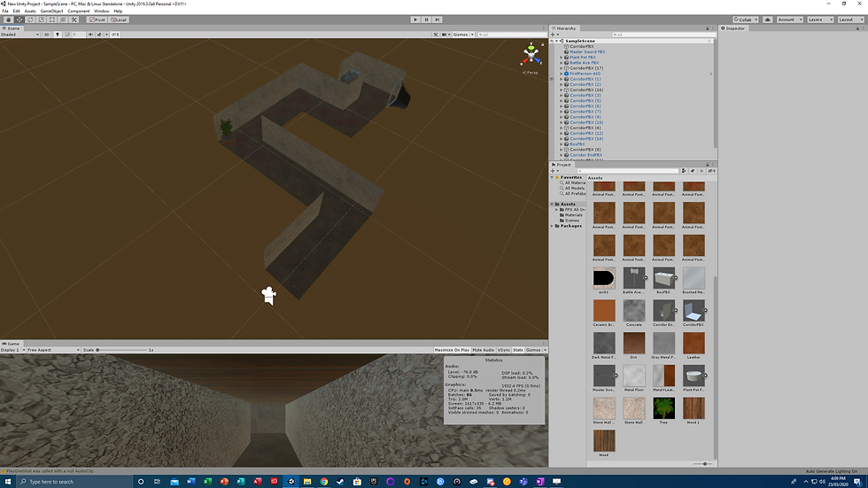Open the Edit menu
Image resolution: width=868 pixels, height=488 pixels.
tap(16, 11)
